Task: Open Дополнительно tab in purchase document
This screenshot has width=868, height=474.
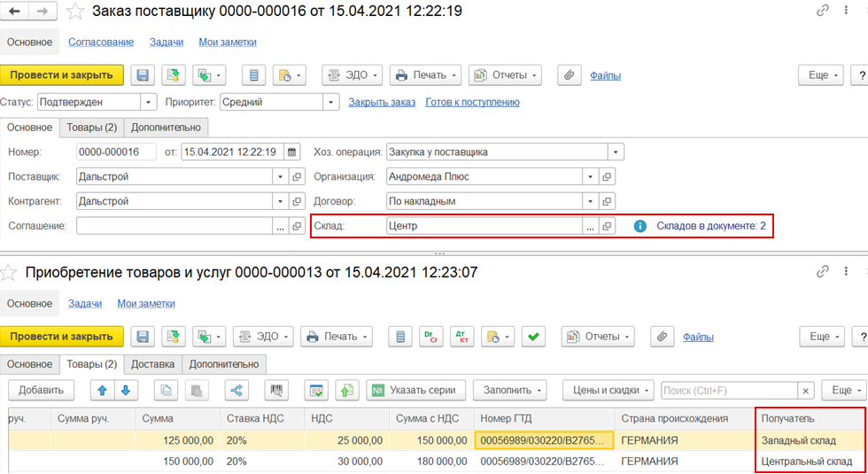Action: tap(224, 364)
